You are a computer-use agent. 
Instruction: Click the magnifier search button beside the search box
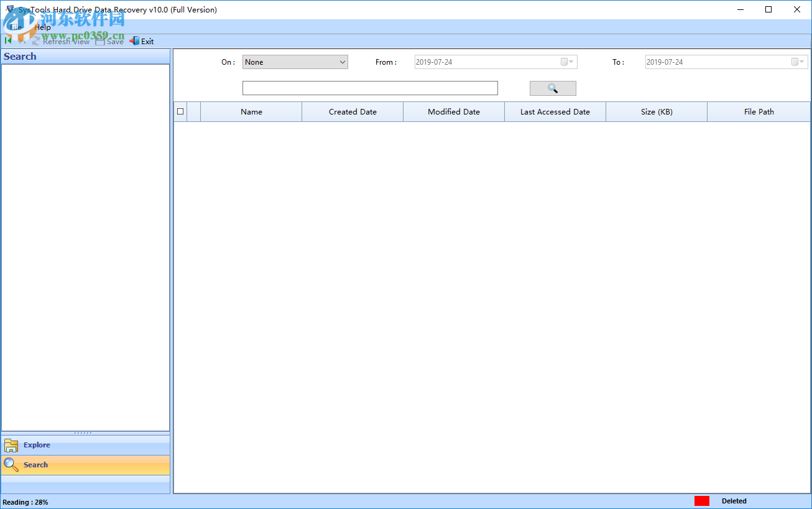[x=552, y=88]
